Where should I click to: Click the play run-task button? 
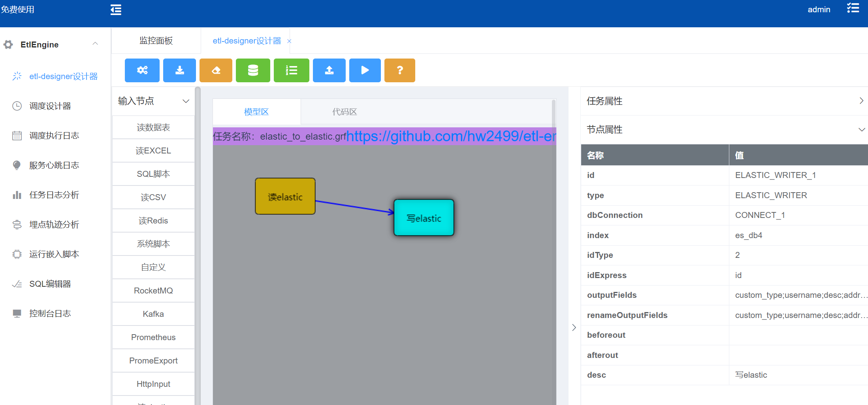coord(365,70)
